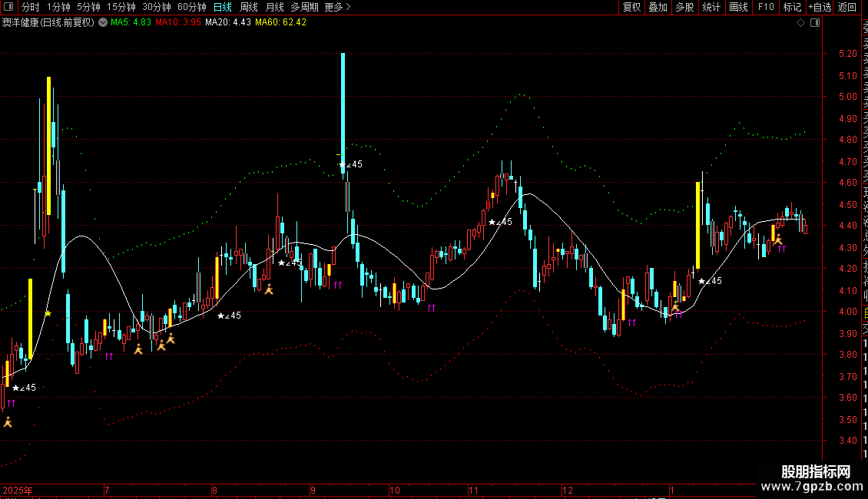
Task: Click the magenta arrows marker near the 7 label
Action: coord(108,357)
